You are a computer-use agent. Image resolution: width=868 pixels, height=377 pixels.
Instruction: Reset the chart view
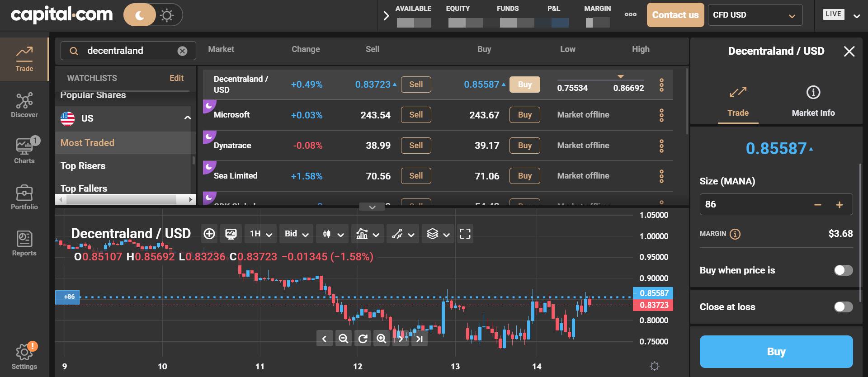coord(363,339)
